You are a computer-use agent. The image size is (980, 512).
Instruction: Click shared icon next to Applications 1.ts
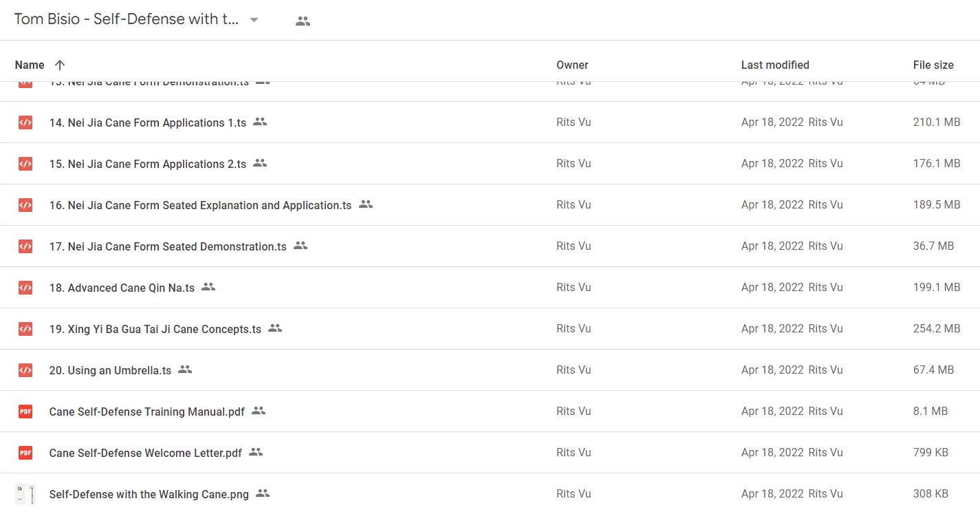click(x=260, y=122)
